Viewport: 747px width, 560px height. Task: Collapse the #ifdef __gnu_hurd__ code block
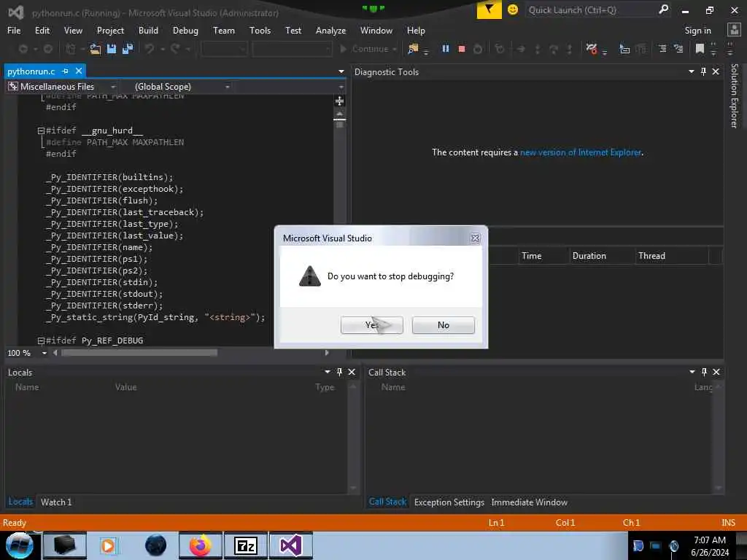click(x=41, y=131)
